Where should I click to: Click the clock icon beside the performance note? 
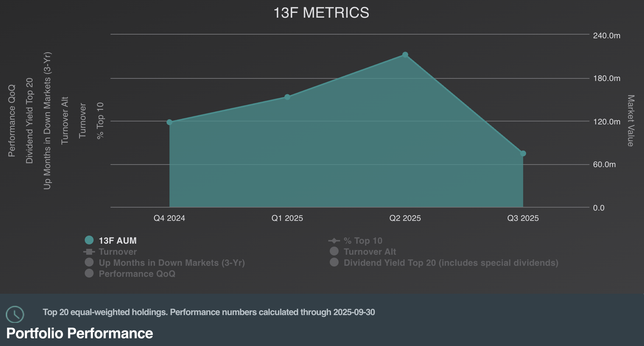coord(15,314)
